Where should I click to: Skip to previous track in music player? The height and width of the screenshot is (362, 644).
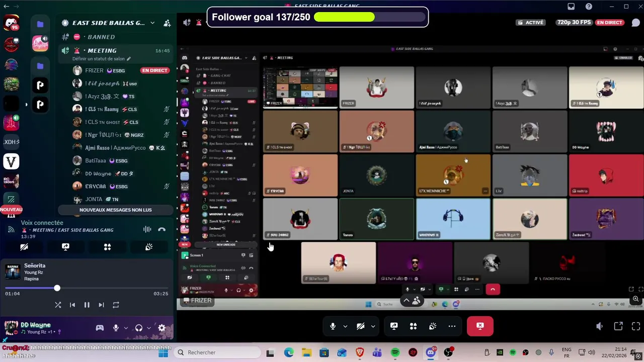[72, 305]
